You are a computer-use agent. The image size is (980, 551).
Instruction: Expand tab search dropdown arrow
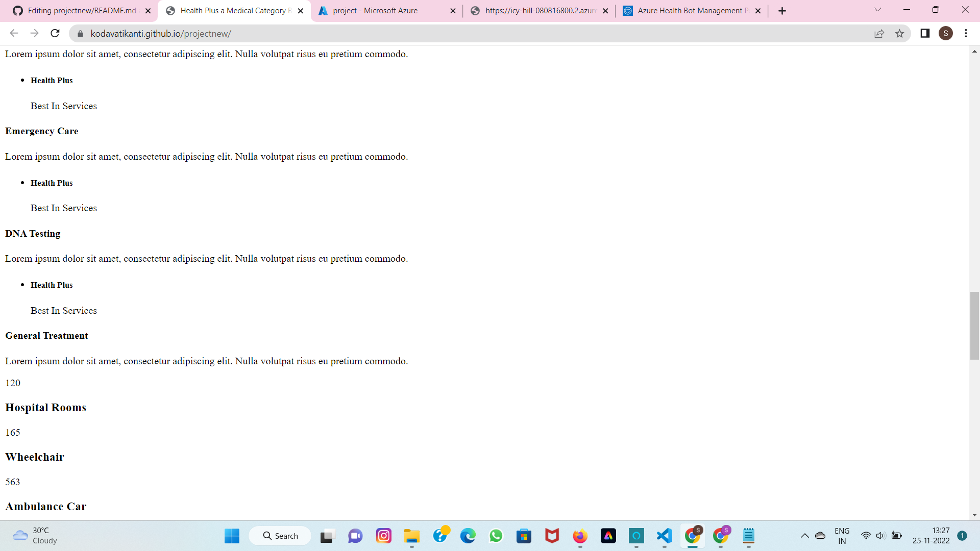[x=877, y=10]
